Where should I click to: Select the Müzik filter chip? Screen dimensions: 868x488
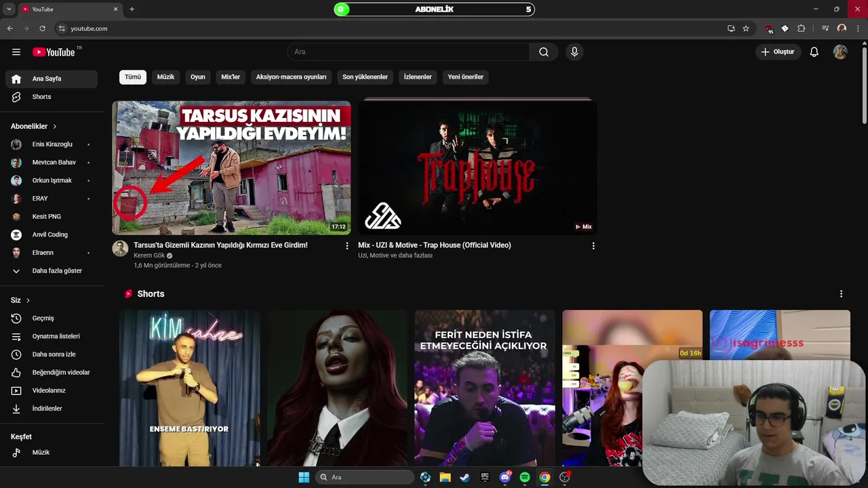(x=165, y=77)
